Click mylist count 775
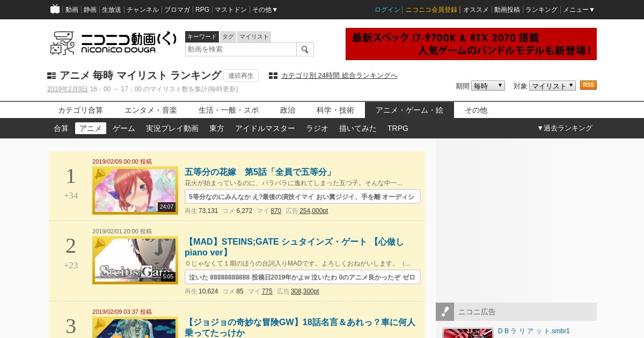This screenshot has width=644, height=338. click(267, 291)
